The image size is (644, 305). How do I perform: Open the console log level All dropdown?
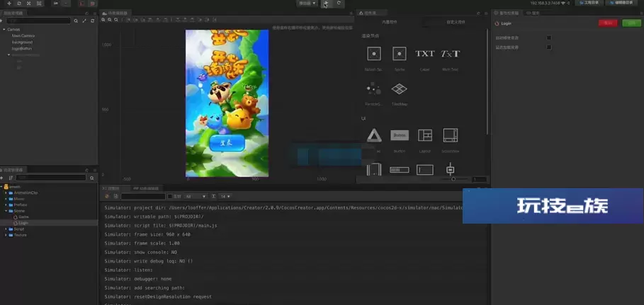coord(196,197)
